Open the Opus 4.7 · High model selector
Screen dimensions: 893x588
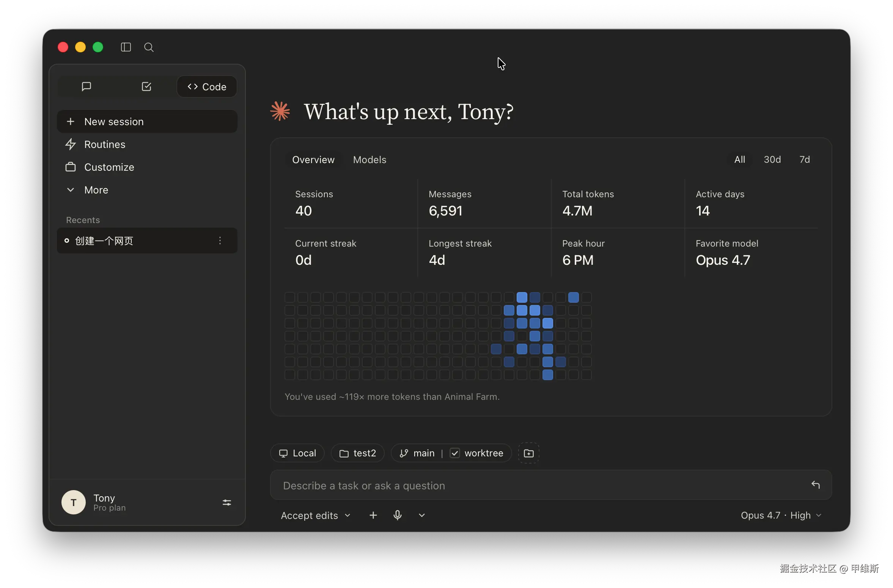pyautogui.click(x=781, y=515)
